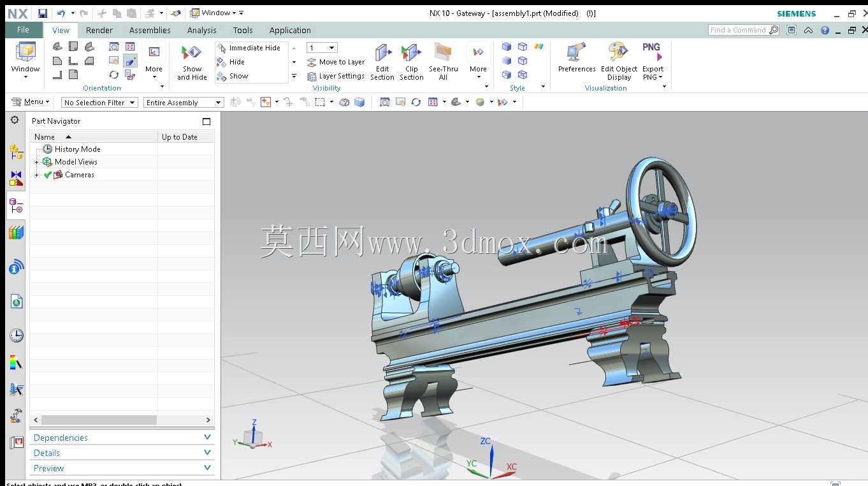
Task: Open Visibility group More dropdown
Action: click(x=478, y=62)
